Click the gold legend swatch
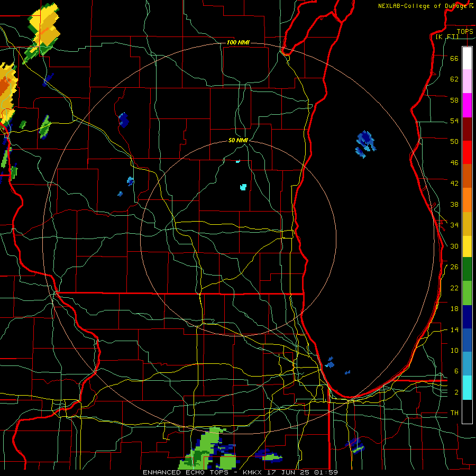 (467, 224)
